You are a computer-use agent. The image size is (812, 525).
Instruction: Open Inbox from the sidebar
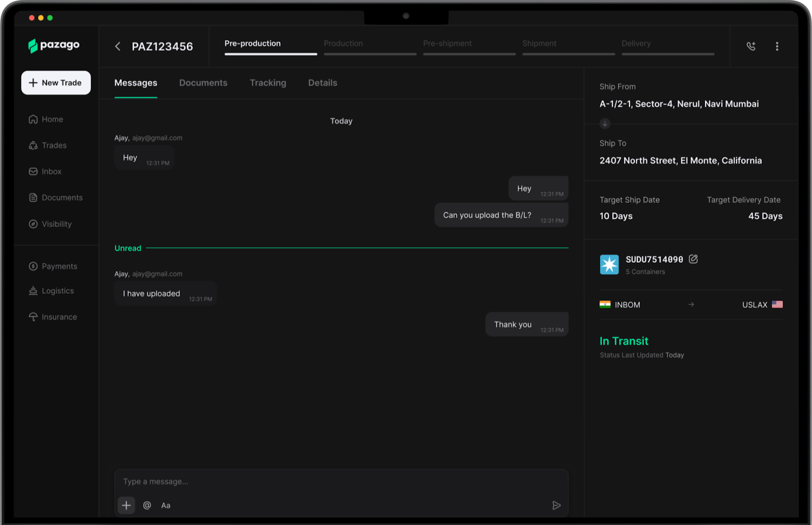pyautogui.click(x=51, y=171)
